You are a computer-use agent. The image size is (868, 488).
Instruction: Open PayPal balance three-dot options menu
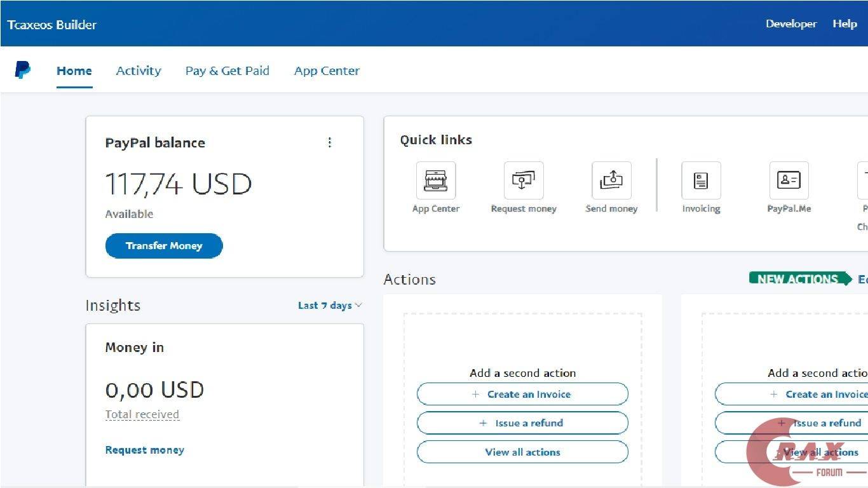[329, 142]
